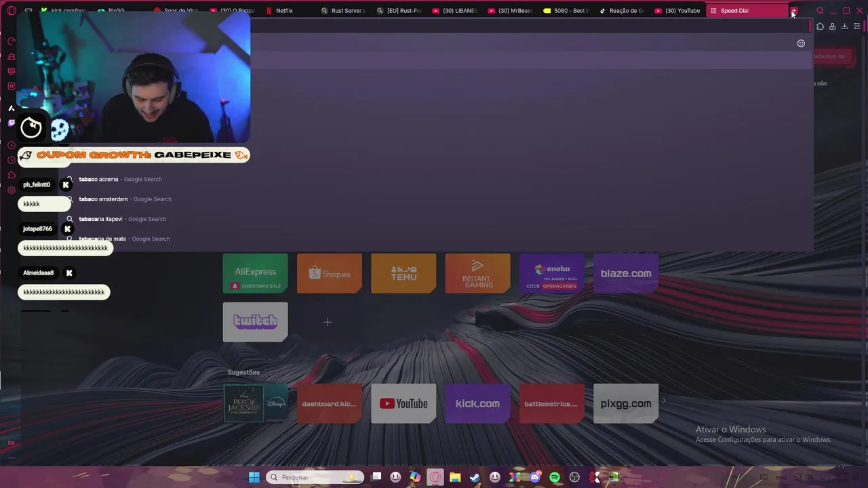Add a new Speed Dial site
The height and width of the screenshot is (488, 868).
tap(328, 323)
